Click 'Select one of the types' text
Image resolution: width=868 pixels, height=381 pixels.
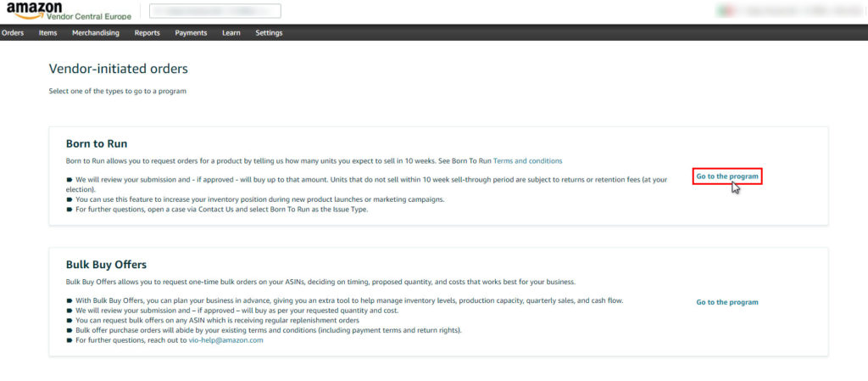(x=117, y=92)
